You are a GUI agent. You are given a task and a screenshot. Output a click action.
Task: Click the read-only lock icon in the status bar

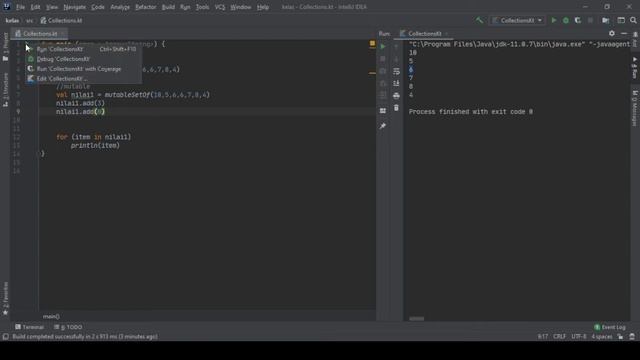pyautogui.click(x=620, y=337)
